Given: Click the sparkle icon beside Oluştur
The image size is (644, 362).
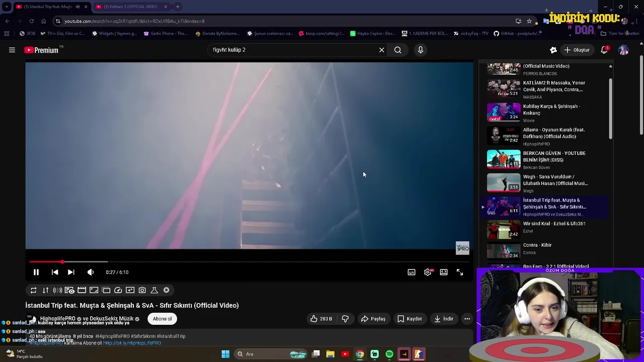Looking at the screenshot, I should coord(553,50).
